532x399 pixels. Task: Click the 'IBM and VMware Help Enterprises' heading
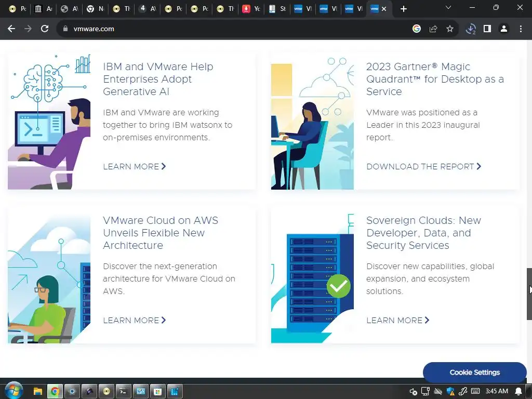[158, 79]
